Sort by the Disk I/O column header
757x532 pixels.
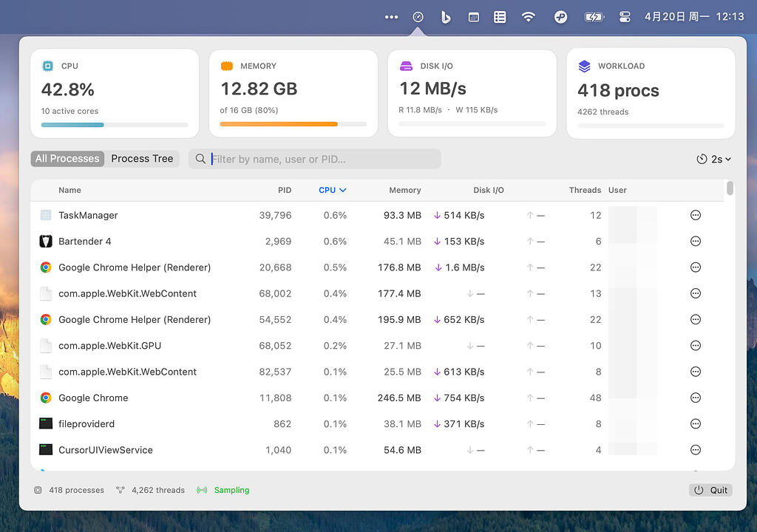pos(488,190)
